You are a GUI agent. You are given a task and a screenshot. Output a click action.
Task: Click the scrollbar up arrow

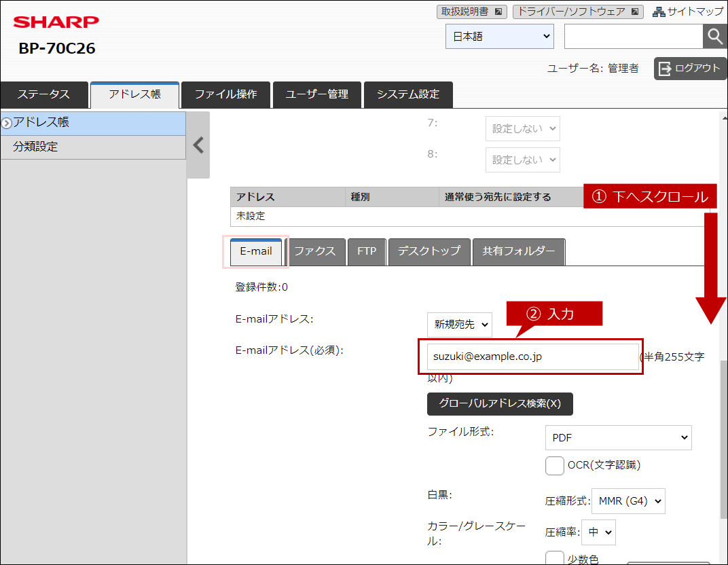pyautogui.click(x=724, y=118)
